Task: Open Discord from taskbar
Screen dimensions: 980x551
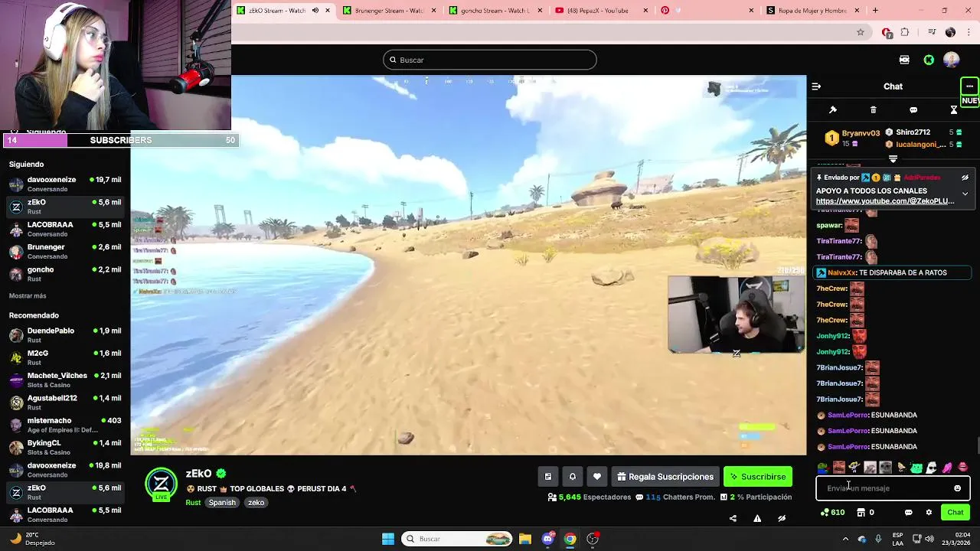Action: pos(547,539)
